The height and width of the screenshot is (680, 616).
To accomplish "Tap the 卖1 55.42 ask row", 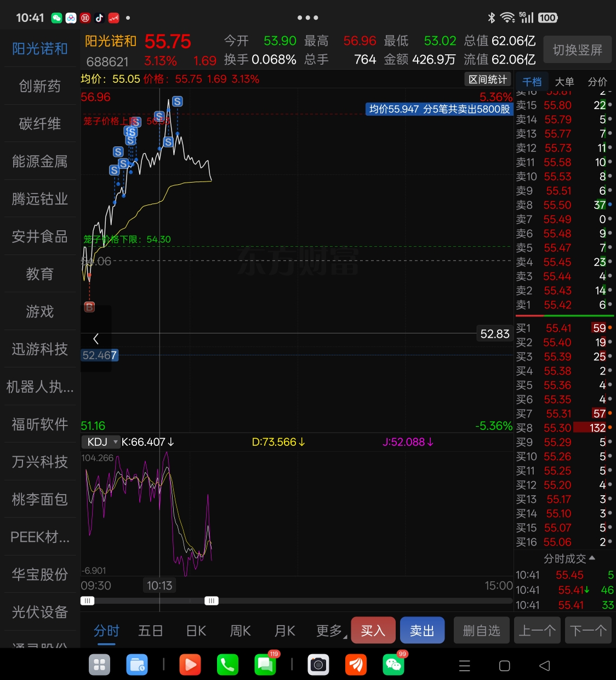I will pos(564,305).
